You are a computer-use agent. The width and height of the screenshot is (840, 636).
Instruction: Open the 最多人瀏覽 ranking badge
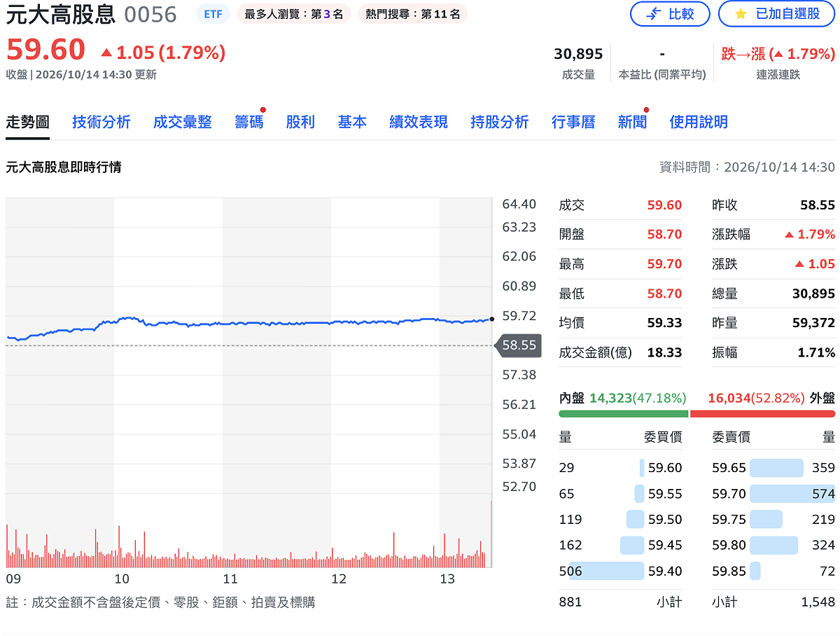(294, 14)
